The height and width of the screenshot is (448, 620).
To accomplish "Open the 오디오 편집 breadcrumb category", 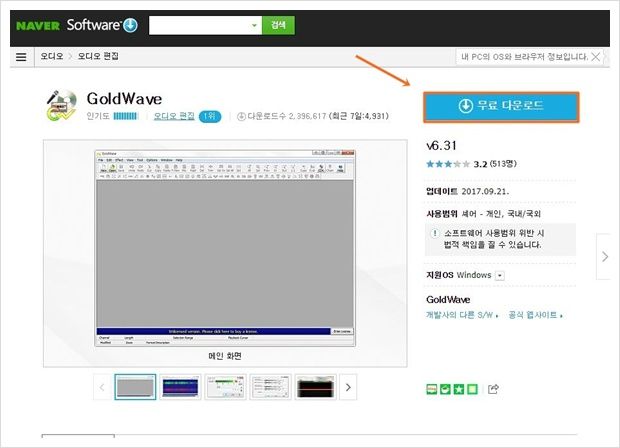I will [98, 56].
